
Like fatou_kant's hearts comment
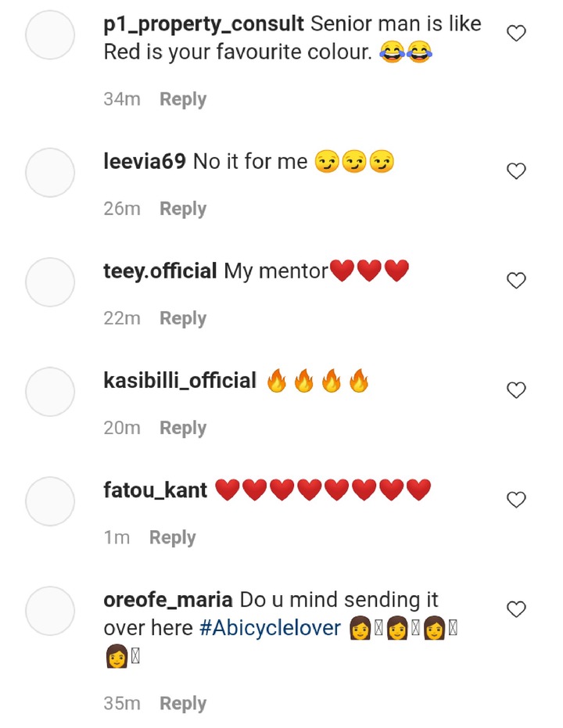pos(515,500)
